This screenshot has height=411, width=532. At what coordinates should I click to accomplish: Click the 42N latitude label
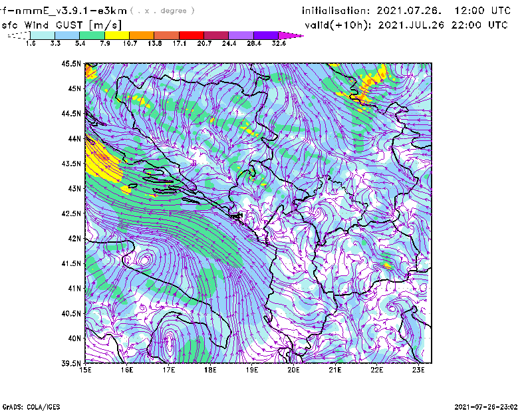(74, 238)
